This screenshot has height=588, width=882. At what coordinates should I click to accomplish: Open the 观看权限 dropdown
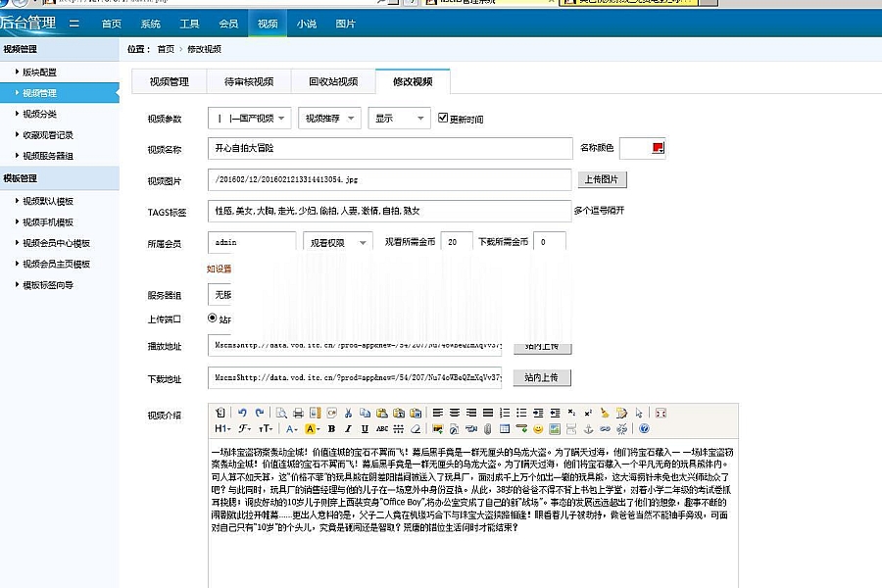click(338, 242)
